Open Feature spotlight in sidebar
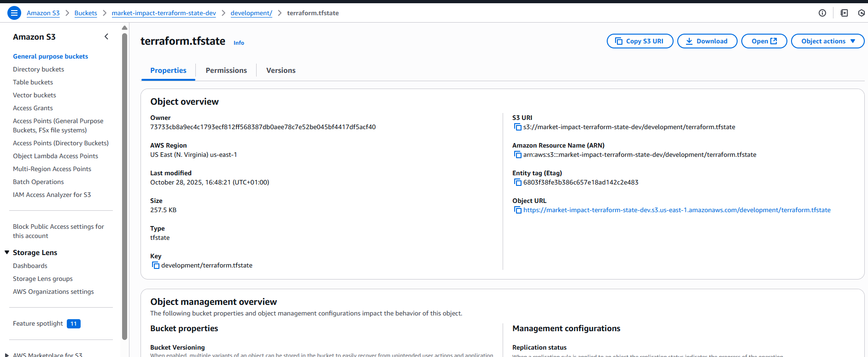This screenshot has height=357, width=868. 38,323
